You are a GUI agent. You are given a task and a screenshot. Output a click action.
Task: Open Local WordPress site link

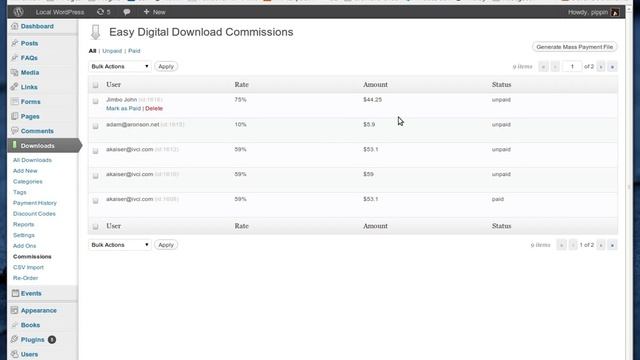[x=60, y=12]
